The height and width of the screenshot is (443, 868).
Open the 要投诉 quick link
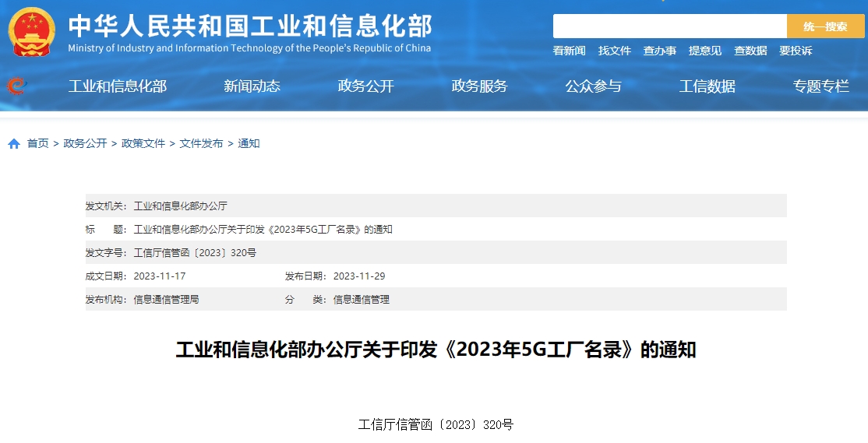(796, 51)
